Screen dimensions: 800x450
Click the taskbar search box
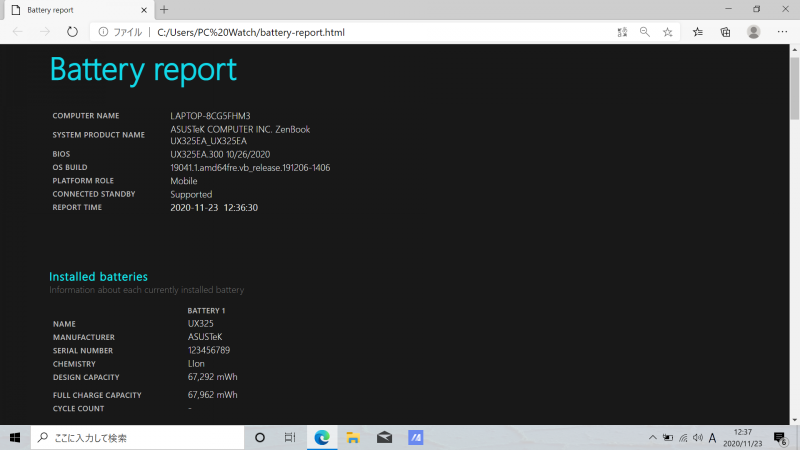pyautogui.click(x=137, y=438)
